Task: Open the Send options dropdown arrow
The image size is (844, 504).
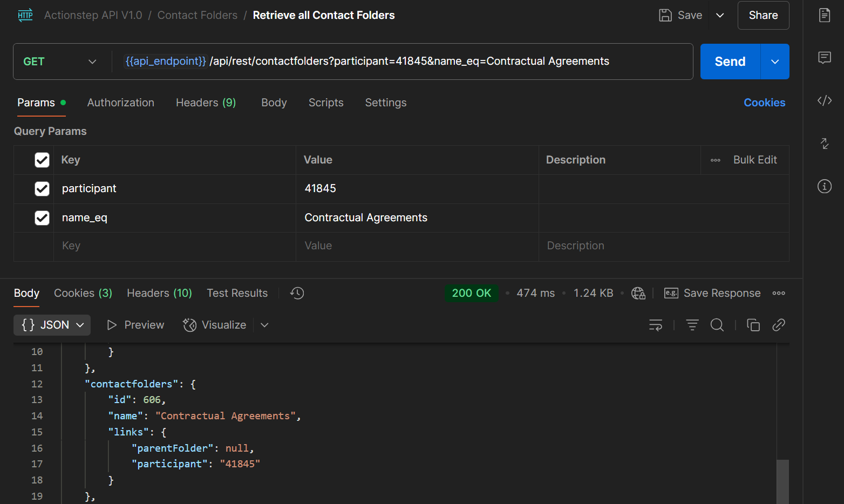Action: [775, 62]
